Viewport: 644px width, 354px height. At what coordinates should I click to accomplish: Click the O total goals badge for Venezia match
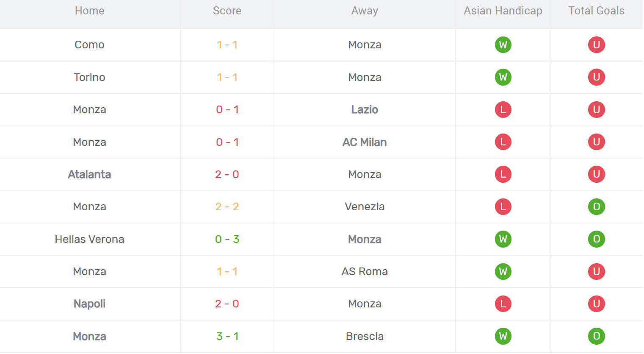pyautogui.click(x=596, y=206)
